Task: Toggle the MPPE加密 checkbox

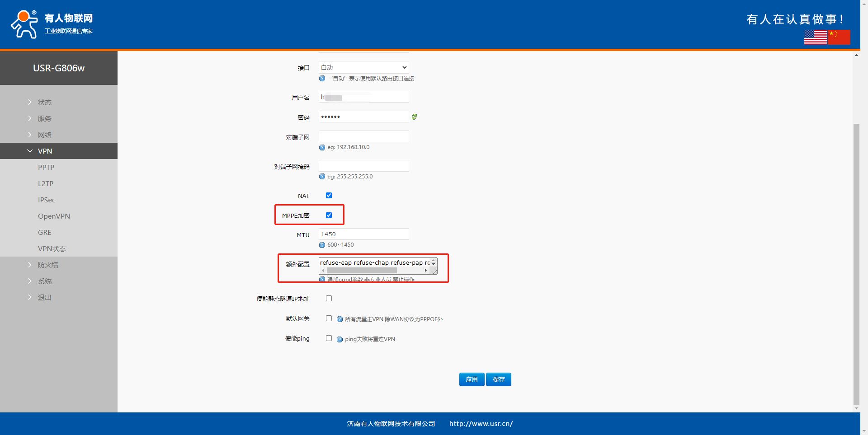Action: point(329,215)
